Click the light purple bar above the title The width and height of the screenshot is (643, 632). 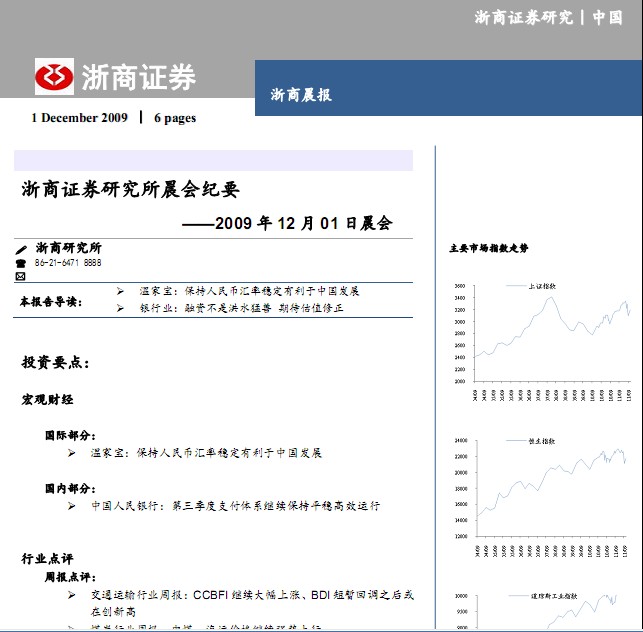[213, 160]
